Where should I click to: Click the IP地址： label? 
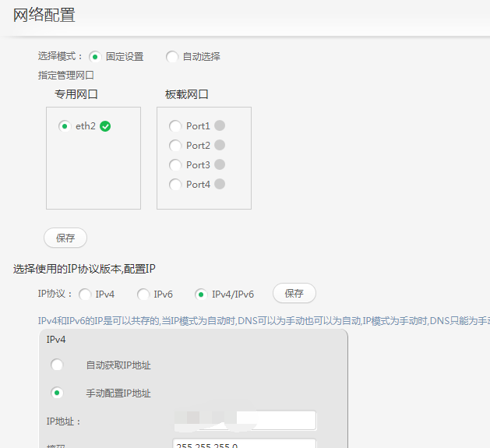63,422
